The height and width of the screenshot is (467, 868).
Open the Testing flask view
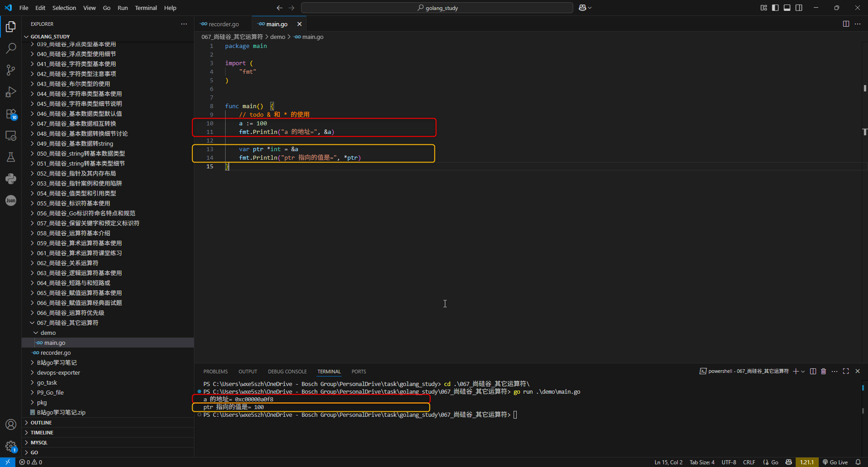(x=11, y=157)
